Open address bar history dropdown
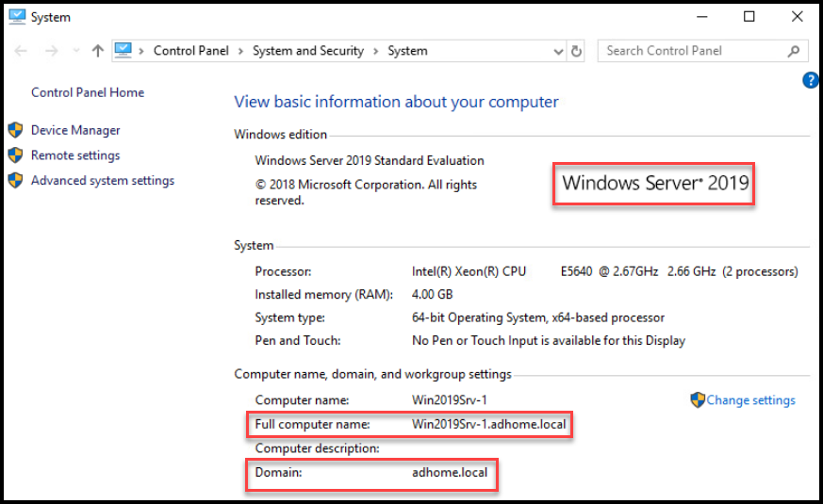The height and width of the screenshot is (504, 823). click(558, 52)
